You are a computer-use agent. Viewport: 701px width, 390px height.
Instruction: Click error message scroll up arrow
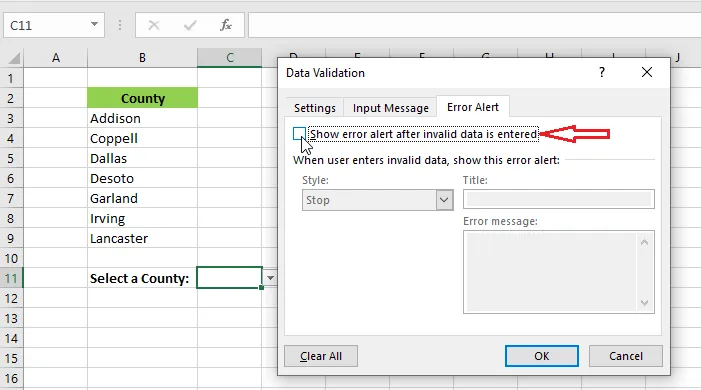tap(644, 242)
